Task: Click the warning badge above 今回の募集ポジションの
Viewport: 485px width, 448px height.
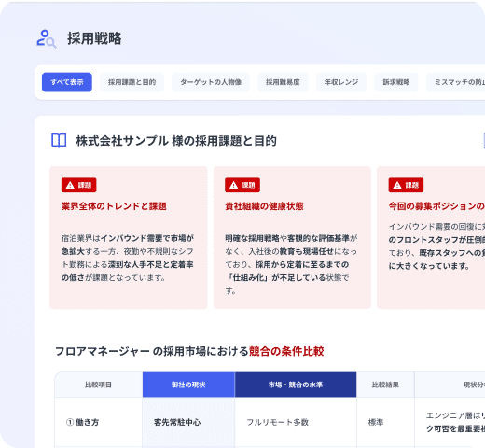Action: [406, 185]
